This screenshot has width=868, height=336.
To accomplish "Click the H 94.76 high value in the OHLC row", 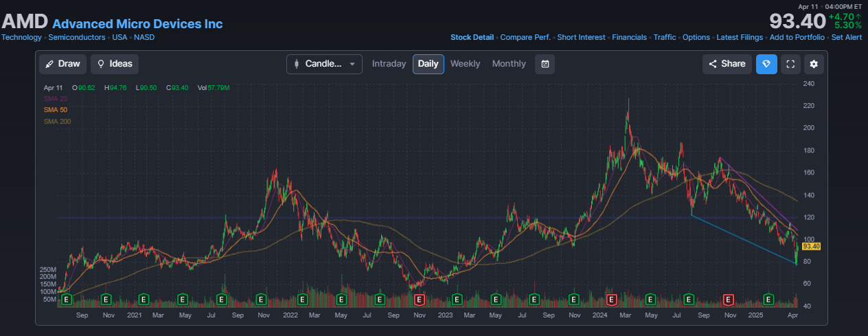I will 115,88.
